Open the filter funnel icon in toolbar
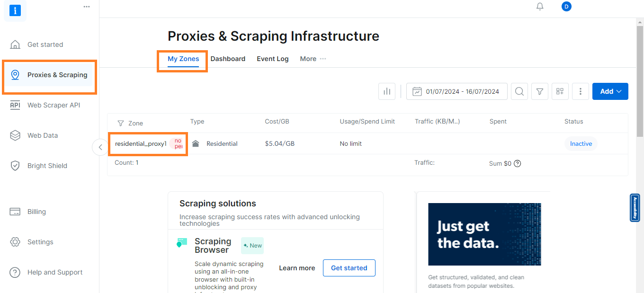Screen dimensions: 644x293 540,91
